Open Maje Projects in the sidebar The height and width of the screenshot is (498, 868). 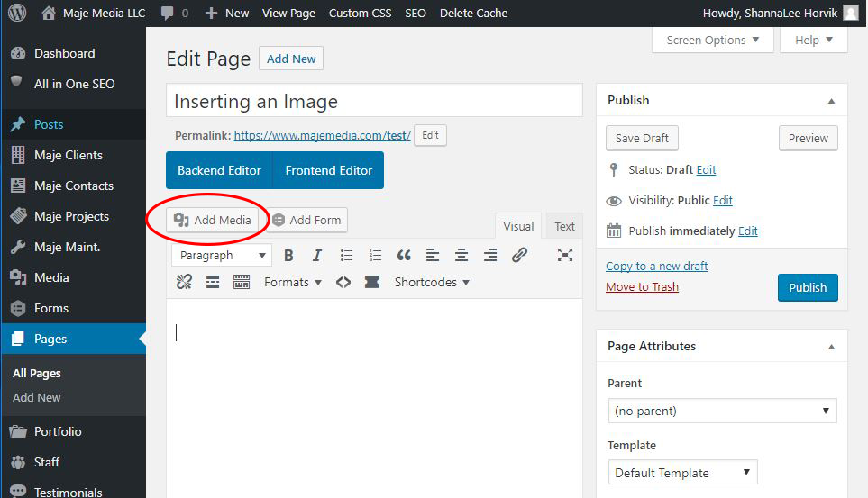[74, 216]
